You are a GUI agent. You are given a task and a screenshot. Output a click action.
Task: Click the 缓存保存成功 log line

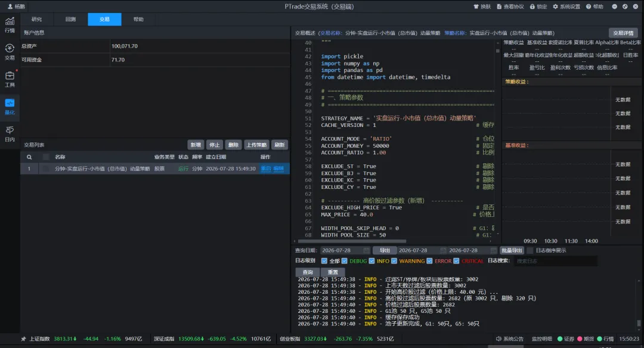(x=358, y=317)
